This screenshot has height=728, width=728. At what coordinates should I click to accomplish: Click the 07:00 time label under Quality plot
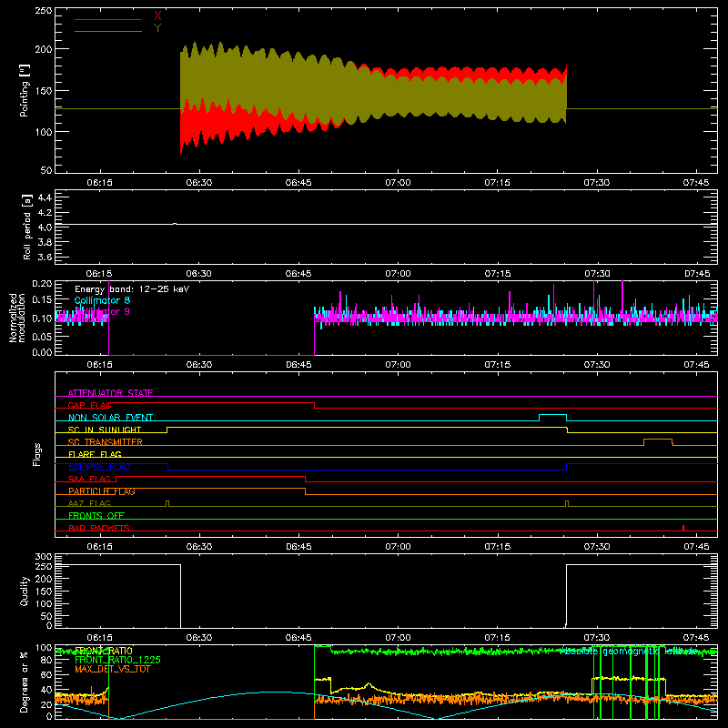coord(398,638)
